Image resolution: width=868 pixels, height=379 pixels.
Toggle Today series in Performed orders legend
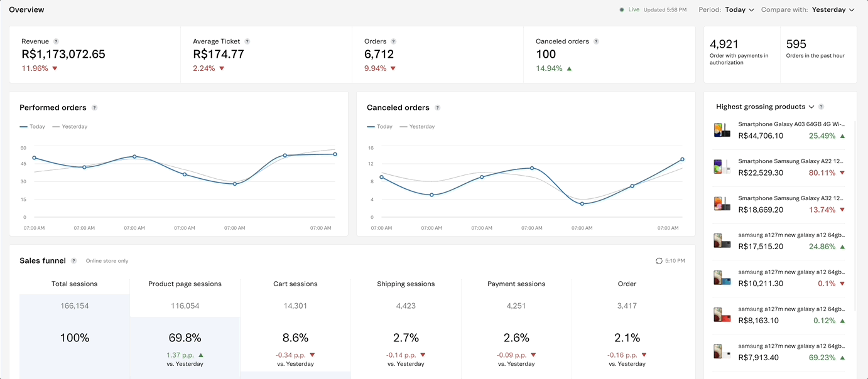[x=33, y=127]
